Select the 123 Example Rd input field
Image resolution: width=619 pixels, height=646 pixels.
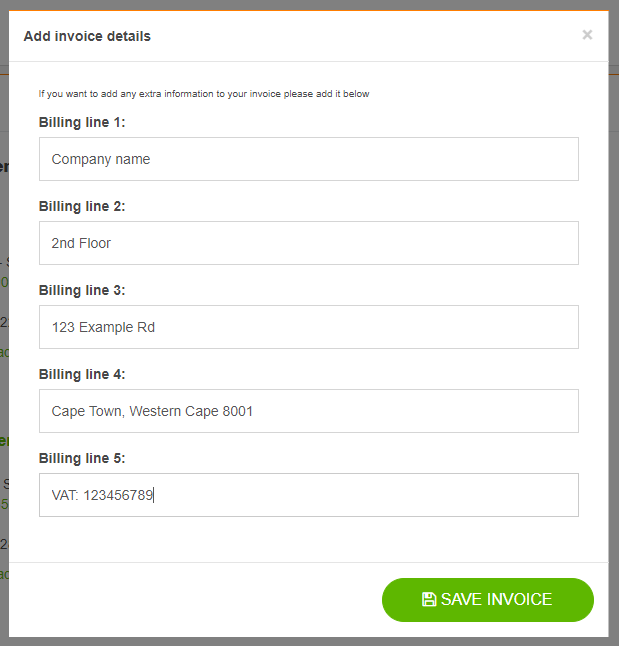coord(309,327)
